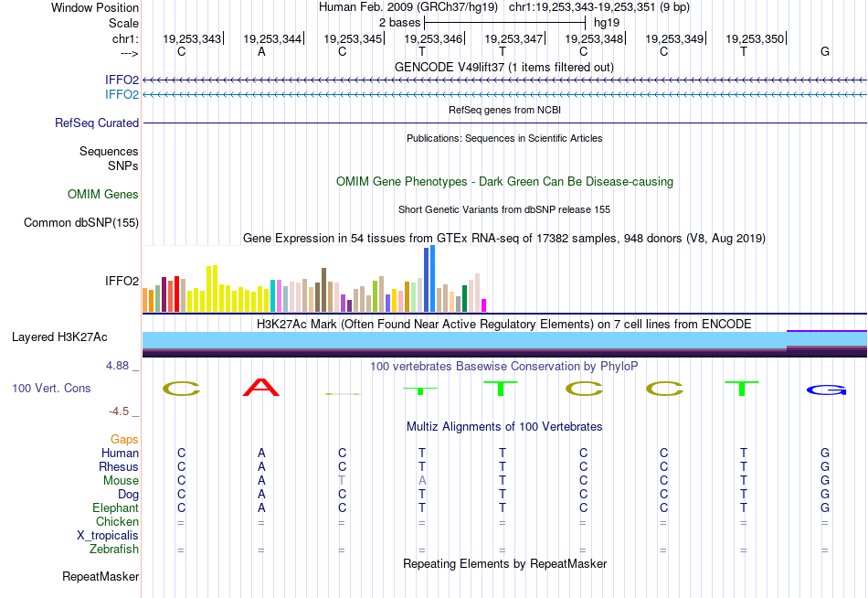The image size is (868, 598).
Task: Click the 100 Vert. Cons track label
Action: (51, 388)
